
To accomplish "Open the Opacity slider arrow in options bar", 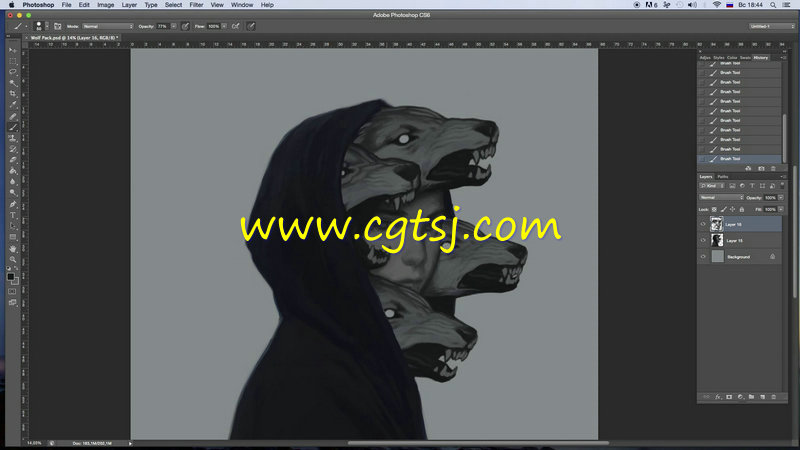I will click(173, 26).
